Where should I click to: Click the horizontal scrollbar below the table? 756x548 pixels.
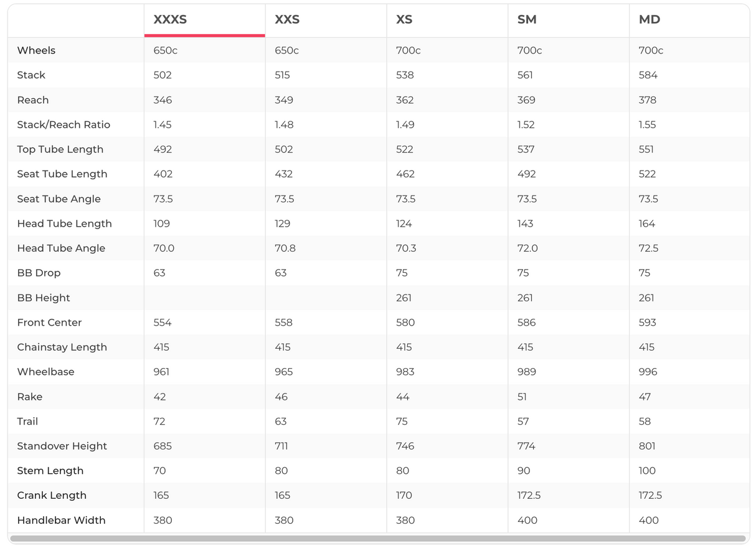(x=378, y=539)
